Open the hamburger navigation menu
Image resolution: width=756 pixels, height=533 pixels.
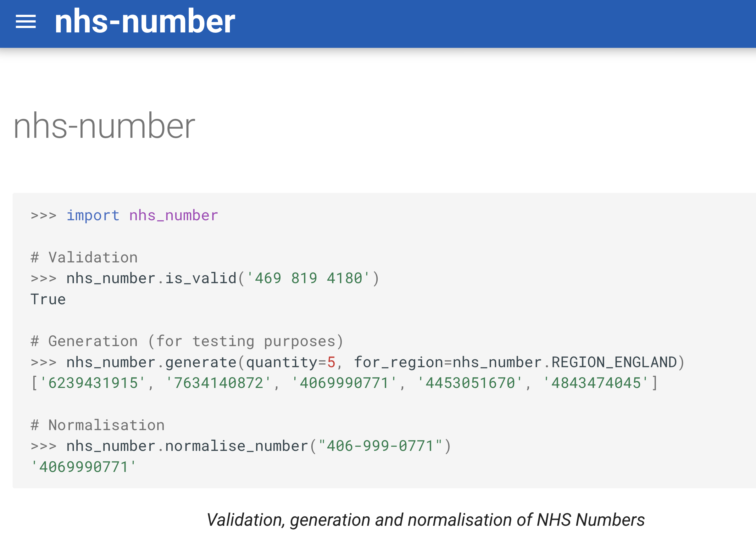[x=26, y=22]
